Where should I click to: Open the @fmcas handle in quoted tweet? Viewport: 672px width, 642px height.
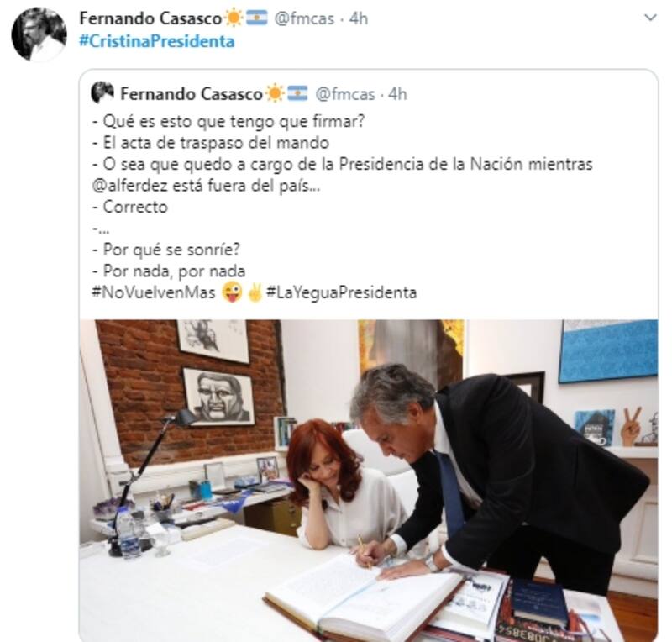pos(345,94)
